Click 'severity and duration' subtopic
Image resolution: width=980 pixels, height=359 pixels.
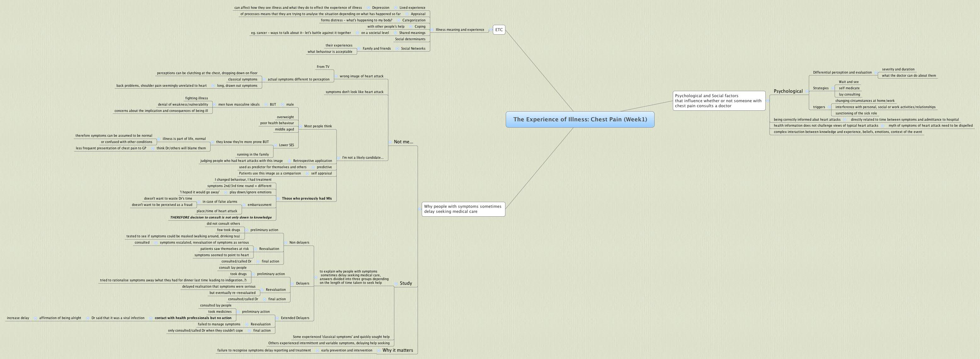point(898,69)
